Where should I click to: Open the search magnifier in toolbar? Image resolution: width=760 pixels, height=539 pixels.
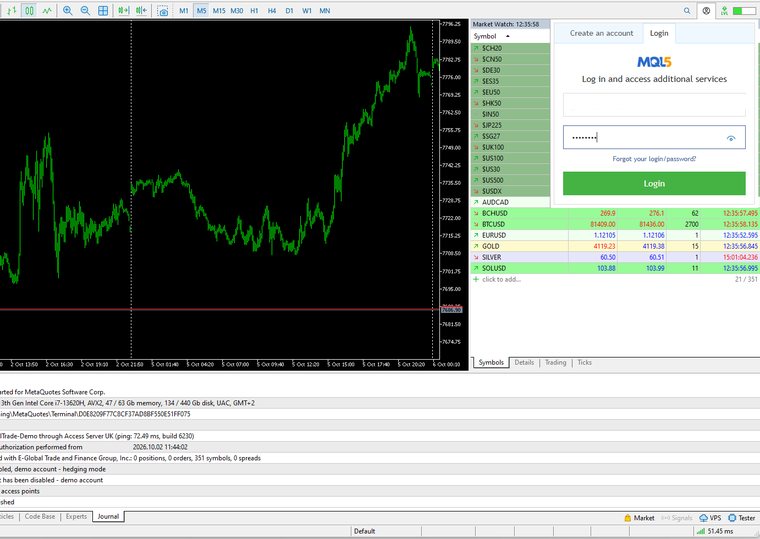(687, 10)
